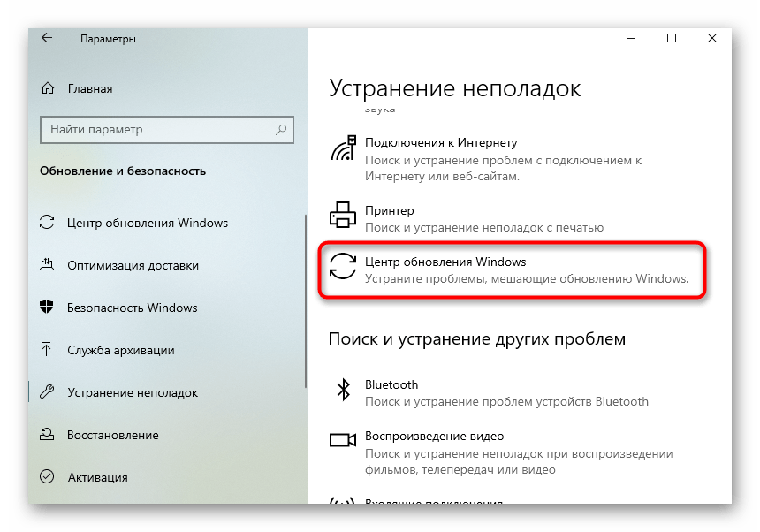Click the back arrow in Settings
This screenshot has width=760, height=532.
[x=47, y=38]
